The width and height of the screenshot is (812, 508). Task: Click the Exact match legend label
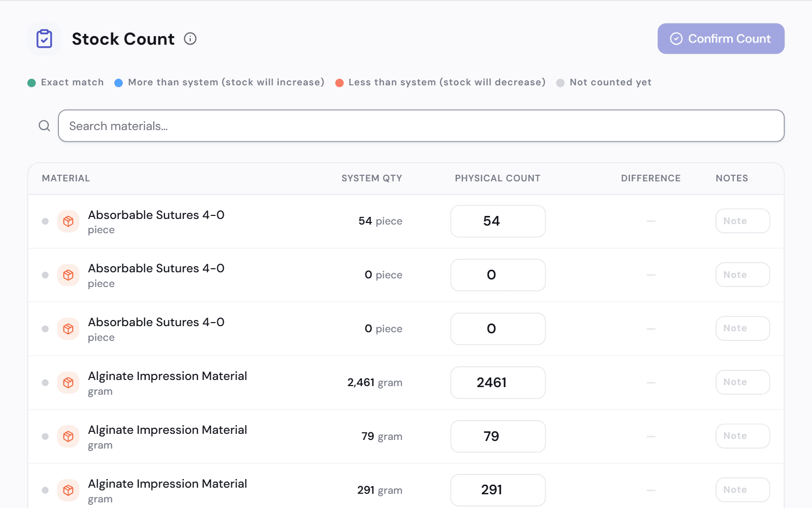pos(73,82)
